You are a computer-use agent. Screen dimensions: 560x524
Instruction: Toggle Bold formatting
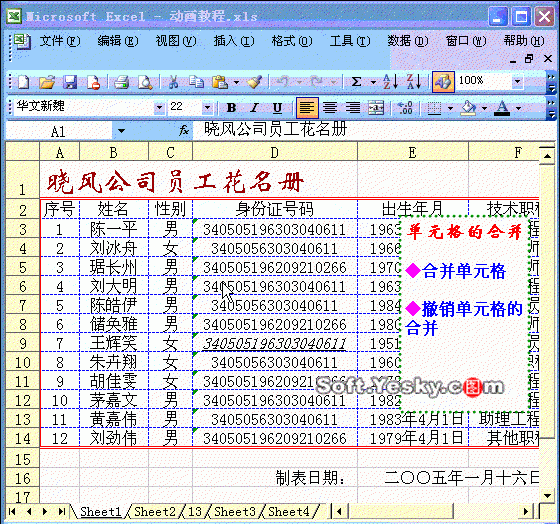231,108
